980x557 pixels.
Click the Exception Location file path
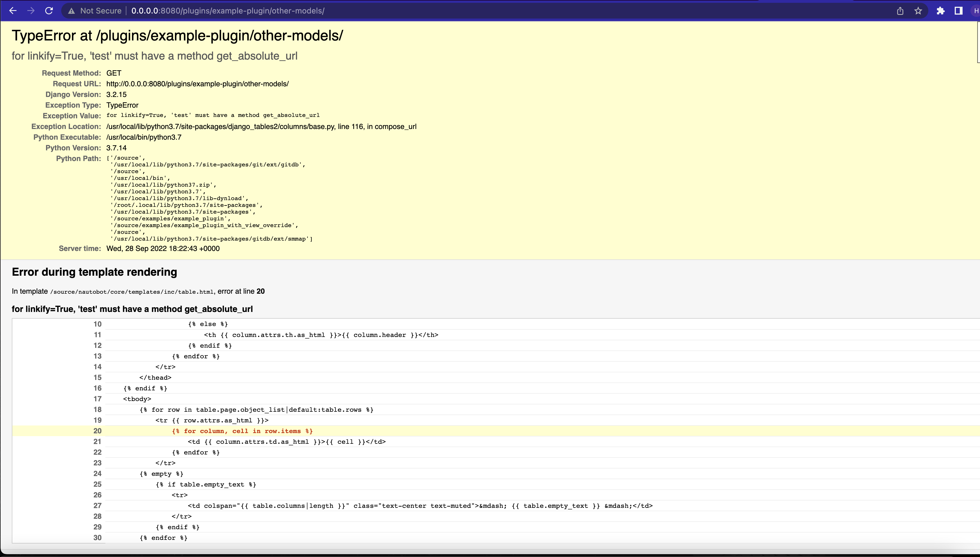click(261, 126)
